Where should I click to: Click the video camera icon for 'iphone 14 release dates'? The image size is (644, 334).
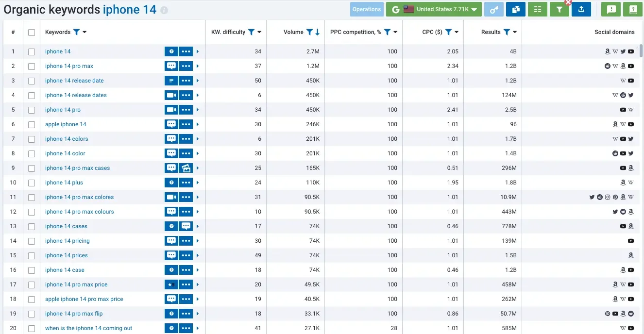coord(171,95)
